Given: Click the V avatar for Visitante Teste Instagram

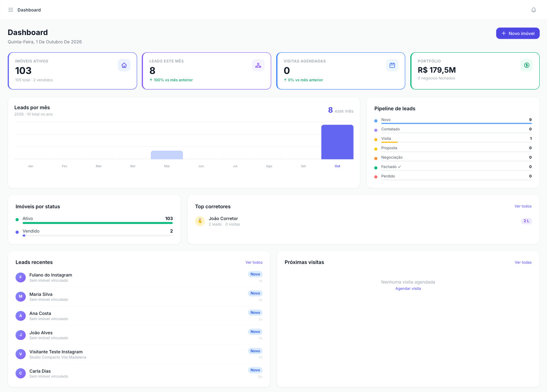Looking at the screenshot, I should pyautogui.click(x=21, y=354).
